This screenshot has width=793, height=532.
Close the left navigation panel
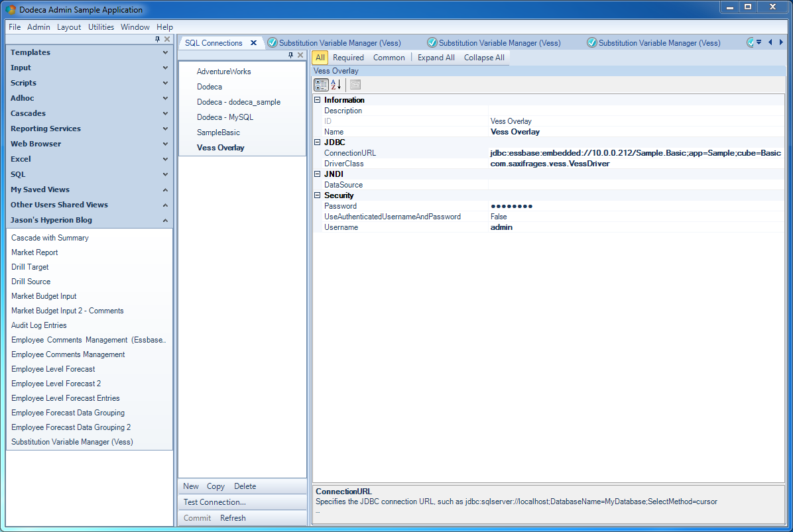click(167, 39)
